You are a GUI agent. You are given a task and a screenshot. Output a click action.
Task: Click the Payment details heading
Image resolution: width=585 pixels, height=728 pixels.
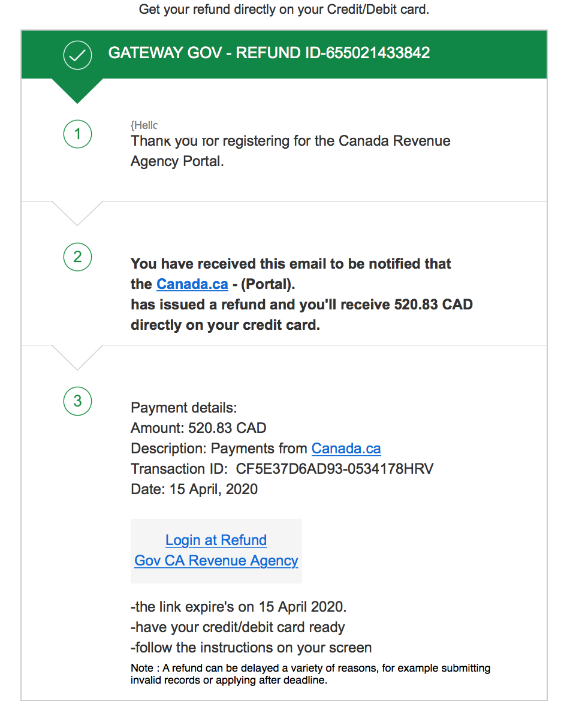(x=184, y=408)
